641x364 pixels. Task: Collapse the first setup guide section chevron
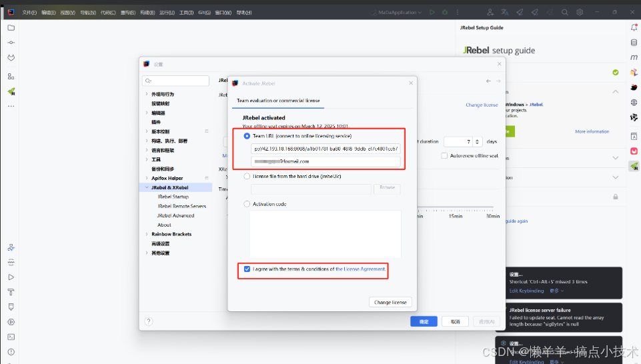click(x=615, y=91)
